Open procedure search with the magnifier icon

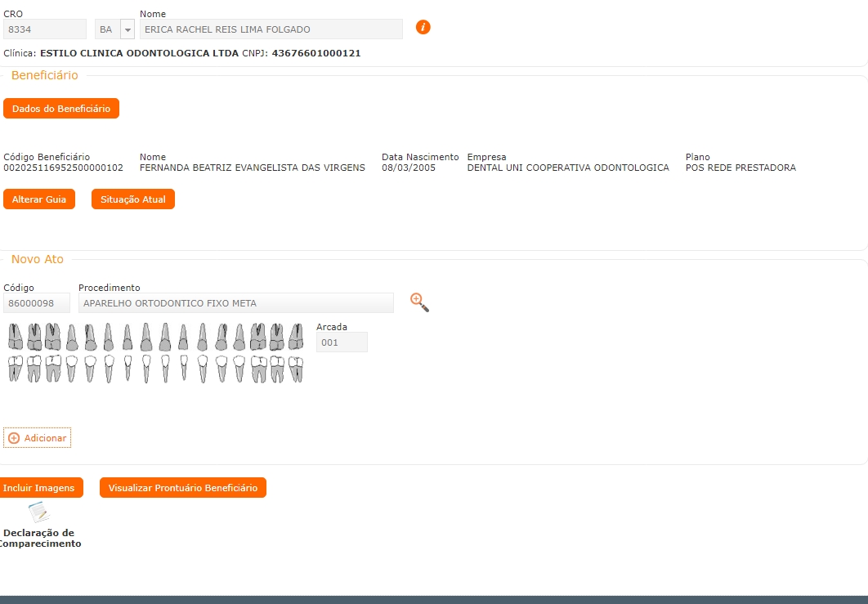tap(419, 302)
